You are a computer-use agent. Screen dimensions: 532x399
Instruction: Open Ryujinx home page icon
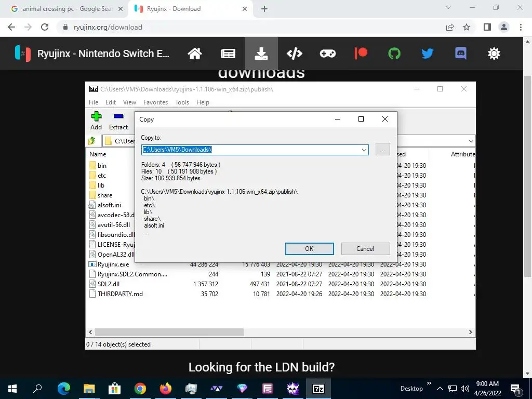(195, 54)
